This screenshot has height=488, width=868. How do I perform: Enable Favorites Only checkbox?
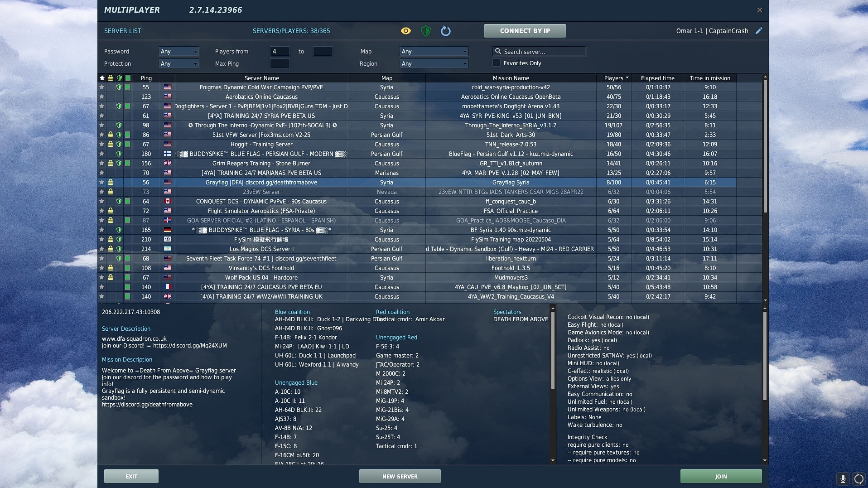pos(497,63)
